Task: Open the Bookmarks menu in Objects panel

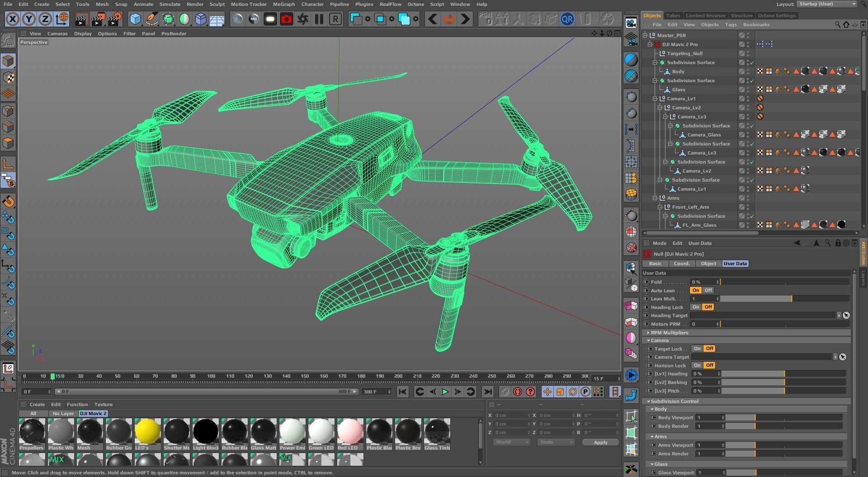Action: [x=756, y=24]
